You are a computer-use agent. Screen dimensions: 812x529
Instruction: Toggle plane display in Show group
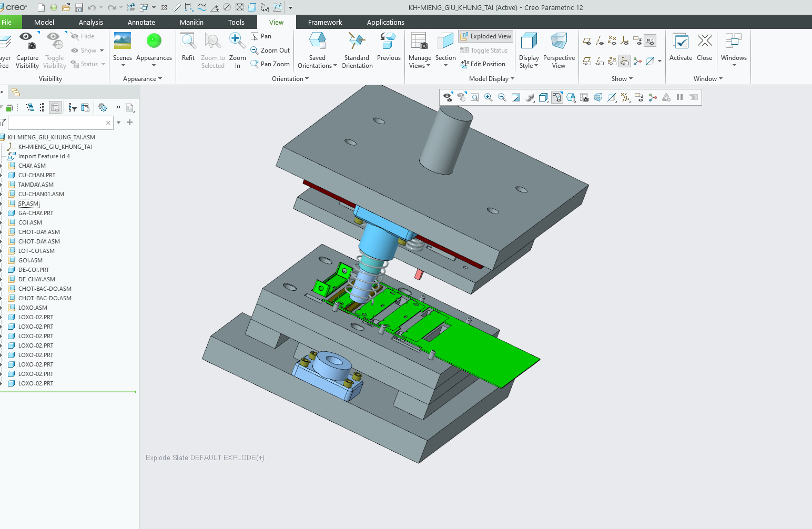click(587, 41)
